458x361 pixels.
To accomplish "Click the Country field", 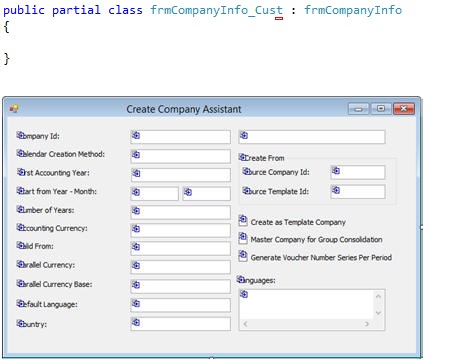I will point(180,324).
